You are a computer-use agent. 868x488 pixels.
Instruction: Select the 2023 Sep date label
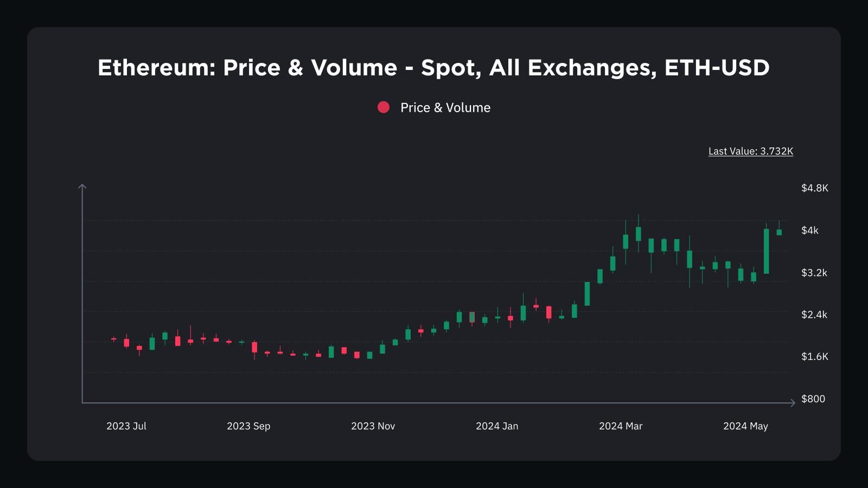tap(248, 426)
